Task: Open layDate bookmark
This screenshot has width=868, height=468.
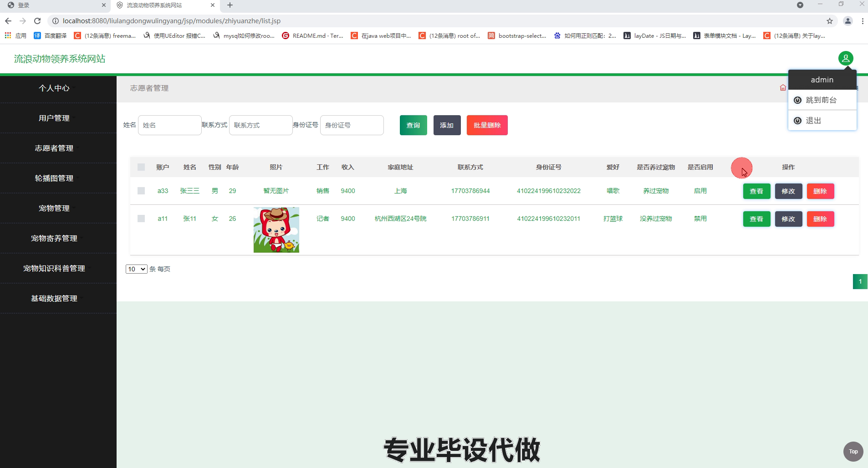Action: tap(655, 36)
